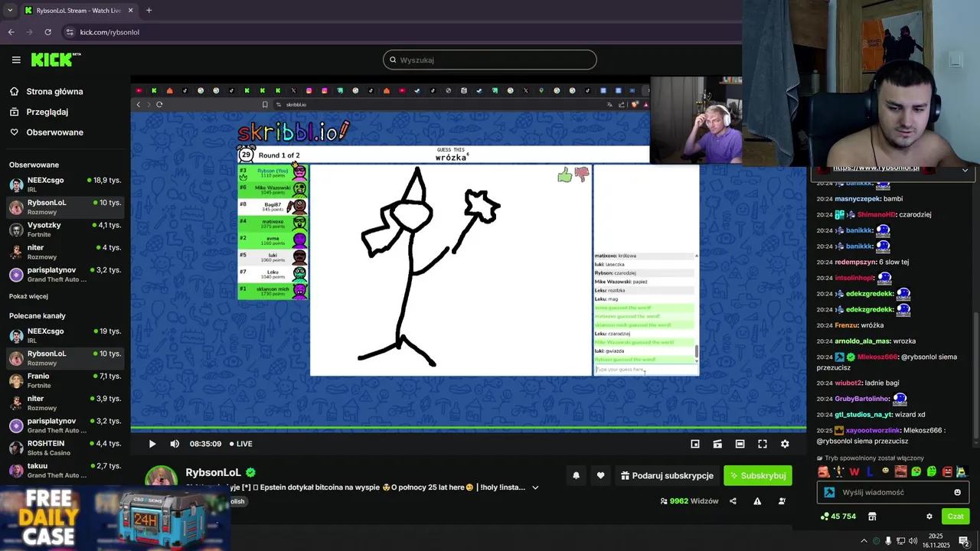Open video player settings gear
Viewport: 980px width, 551px height.
(x=785, y=444)
